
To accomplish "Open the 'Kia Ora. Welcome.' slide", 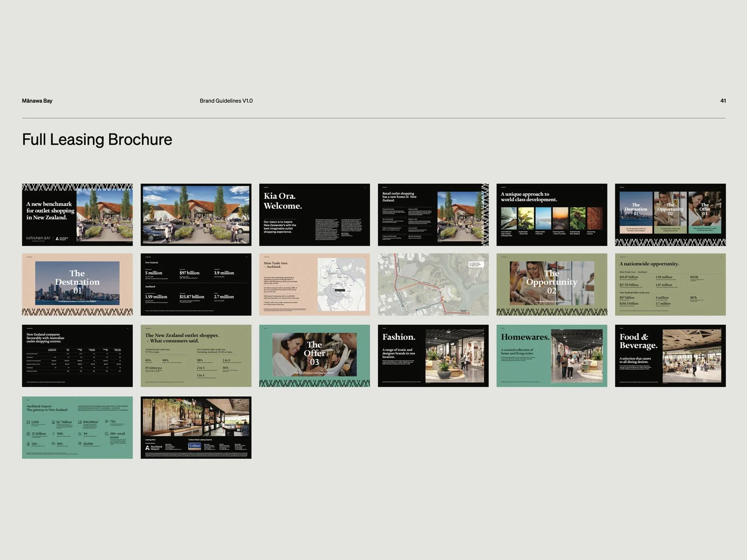I will [x=315, y=215].
